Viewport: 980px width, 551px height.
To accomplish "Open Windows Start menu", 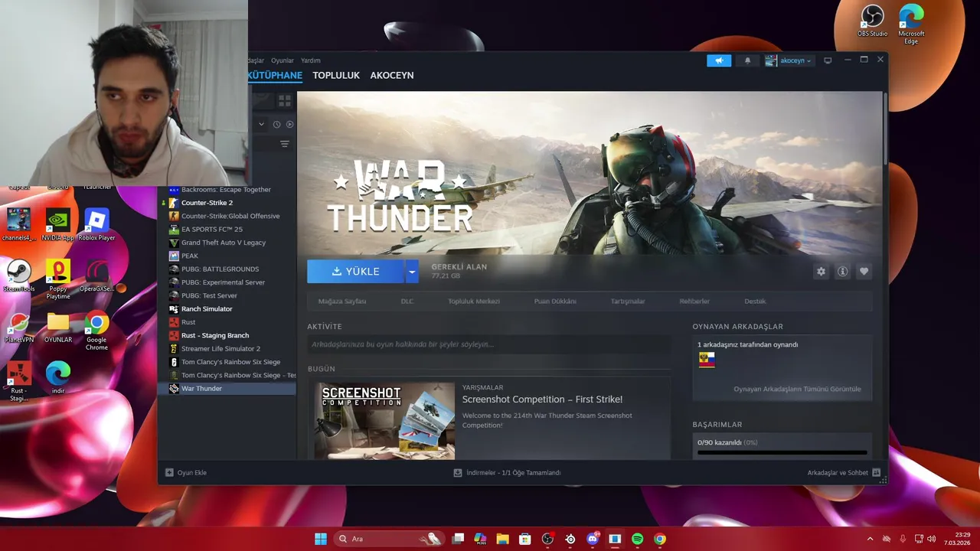I will coord(321,539).
